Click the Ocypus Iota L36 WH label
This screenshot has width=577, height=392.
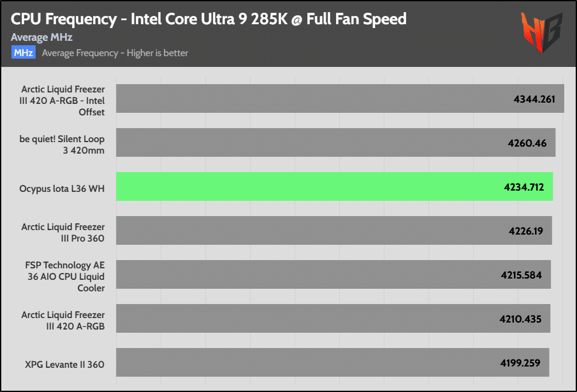[62, 189]
